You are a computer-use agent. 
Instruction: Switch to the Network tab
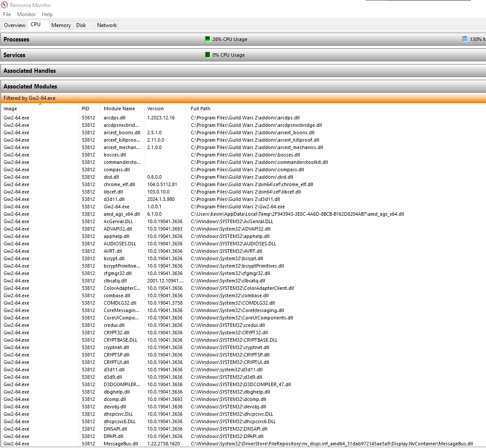coord(107,25)
